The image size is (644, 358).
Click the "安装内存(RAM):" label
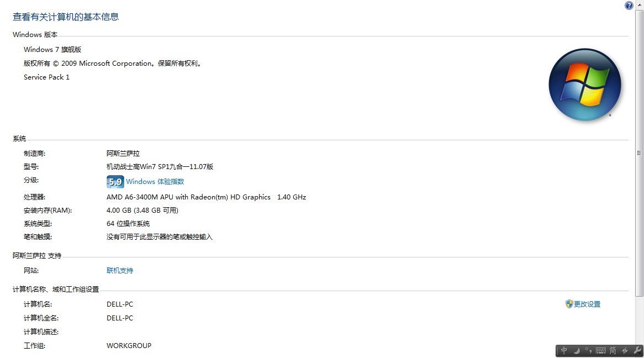coord(47,210)
